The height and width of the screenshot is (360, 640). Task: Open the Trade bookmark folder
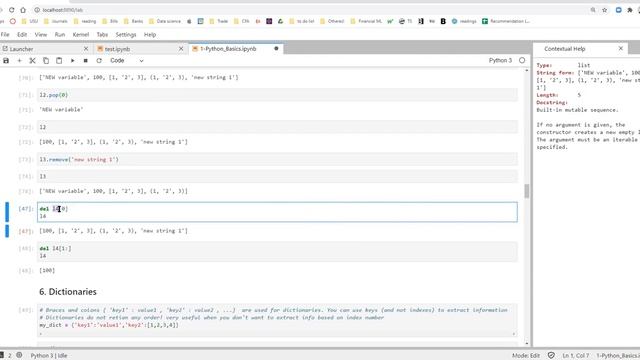[x=219, y=21]
